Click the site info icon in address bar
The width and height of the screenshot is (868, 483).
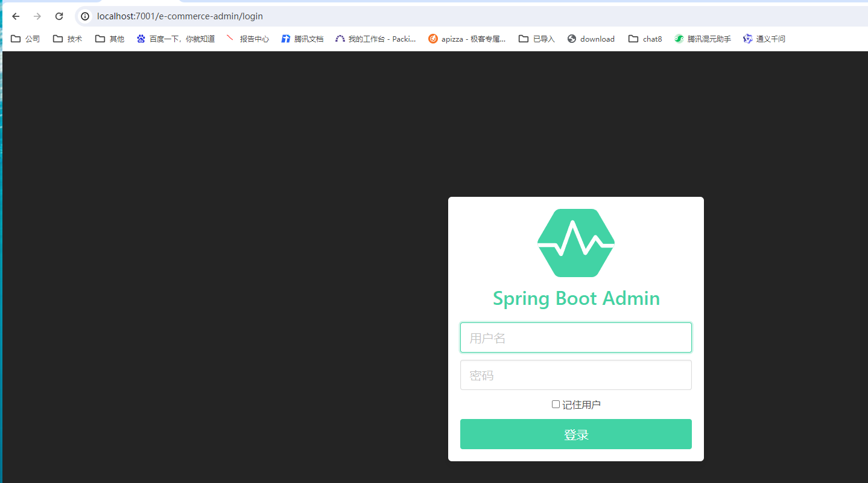coord(84,16)
